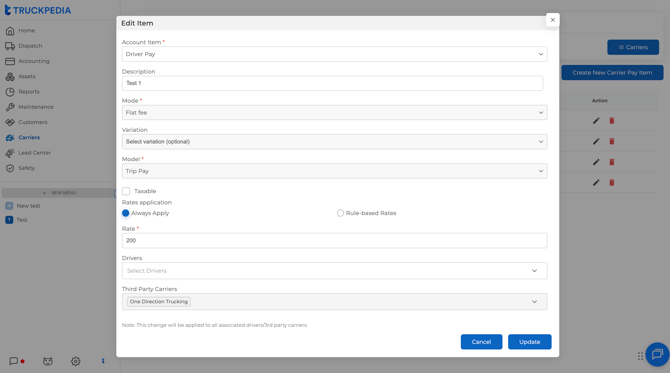670x373 pixels.
Task: Open Home from the sidebar
Action: (x=26, y=31)
